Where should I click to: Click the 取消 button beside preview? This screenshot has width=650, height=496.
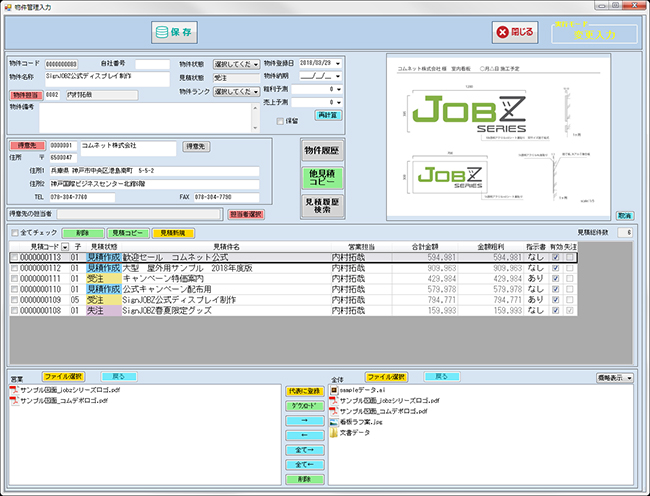pos(625,216)
